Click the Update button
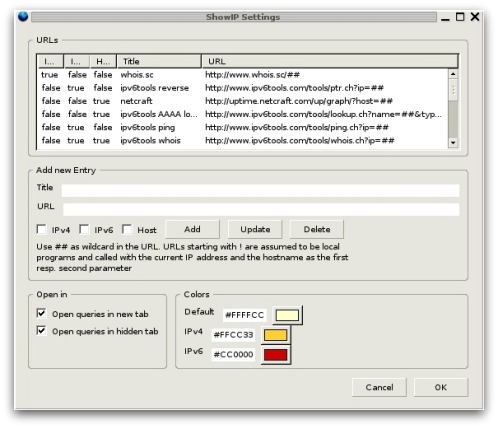 [x=255, y=229]
